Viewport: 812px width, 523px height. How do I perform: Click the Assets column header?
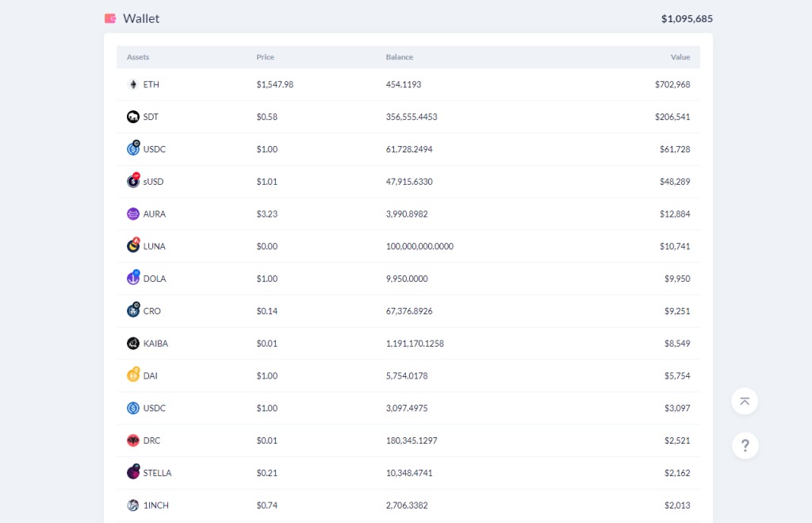click(x=138, y=57)
